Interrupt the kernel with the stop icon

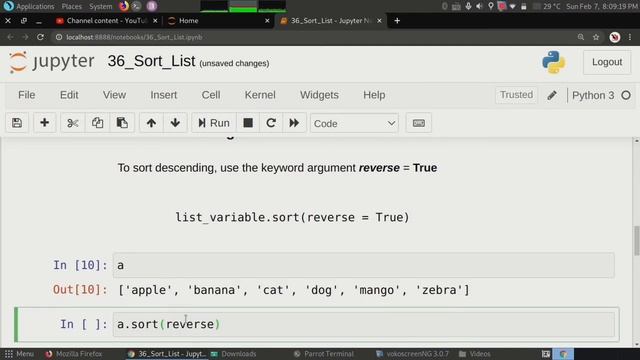click(248, 123)
